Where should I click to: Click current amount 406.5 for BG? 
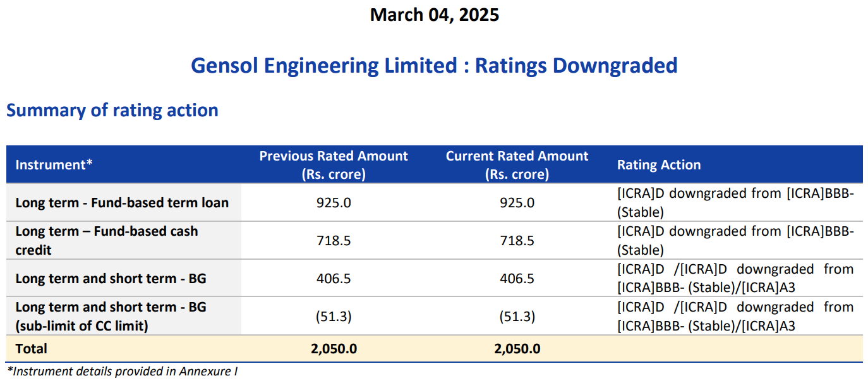517,279
